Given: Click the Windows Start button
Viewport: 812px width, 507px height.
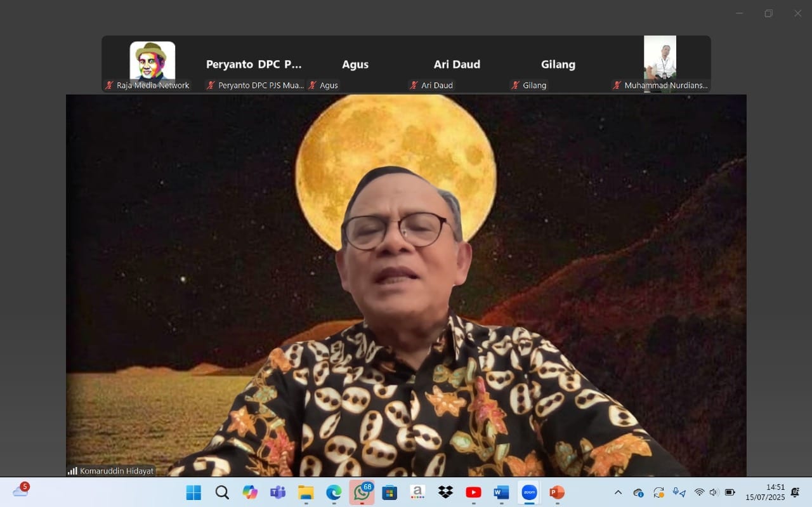Looking at the screenshot, I should pos(195,492).
